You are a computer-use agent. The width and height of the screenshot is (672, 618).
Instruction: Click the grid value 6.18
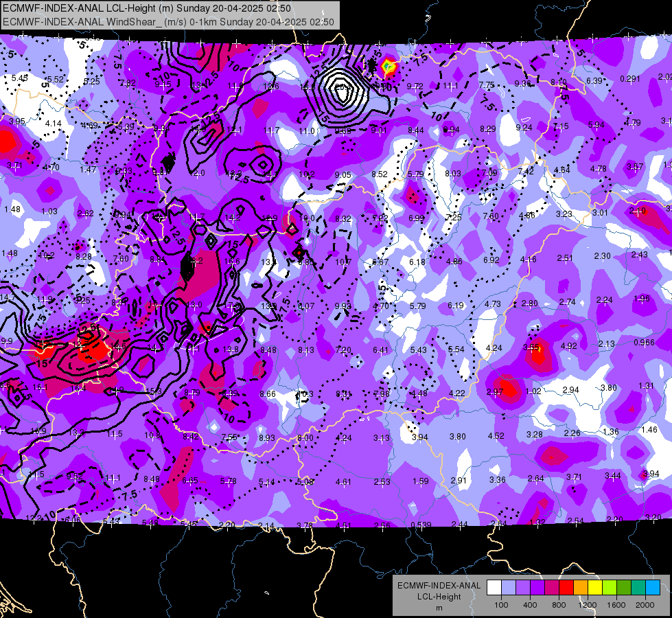pos(417,262)
